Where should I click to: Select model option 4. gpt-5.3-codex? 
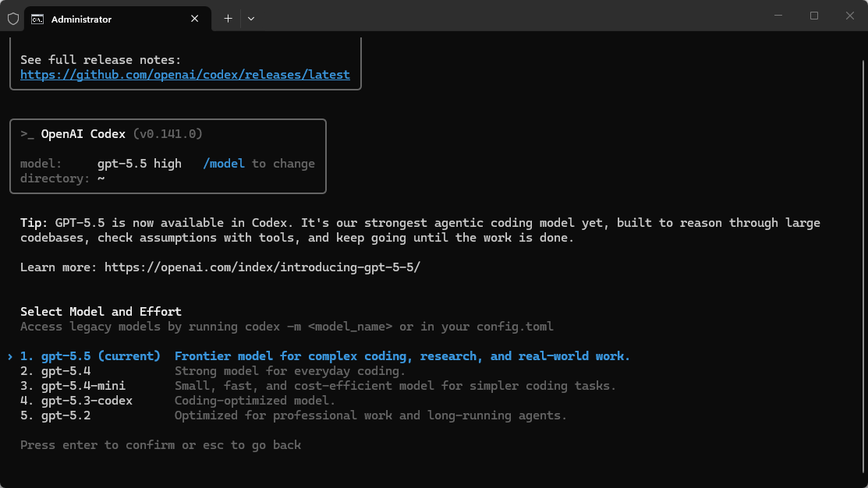pyautogui.click(x=178, y=401)
